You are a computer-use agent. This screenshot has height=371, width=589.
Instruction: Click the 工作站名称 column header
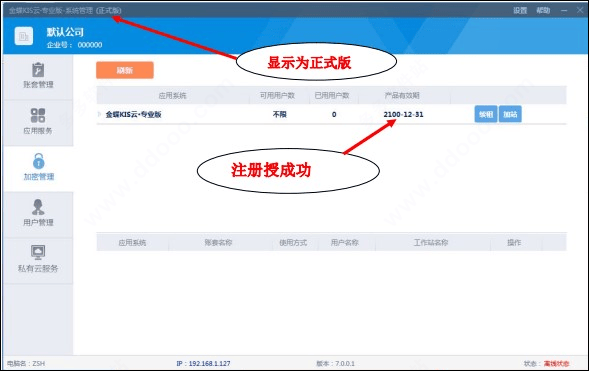pos(431,243)
